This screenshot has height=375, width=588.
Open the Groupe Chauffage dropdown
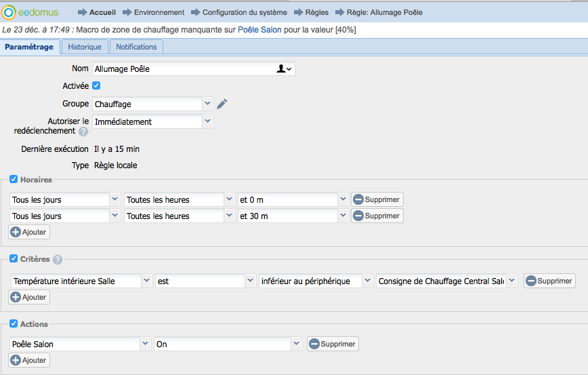tap(207, 104)
